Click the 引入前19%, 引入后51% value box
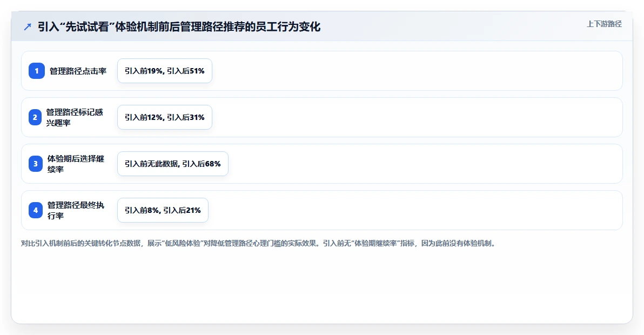 click(165, 71)
